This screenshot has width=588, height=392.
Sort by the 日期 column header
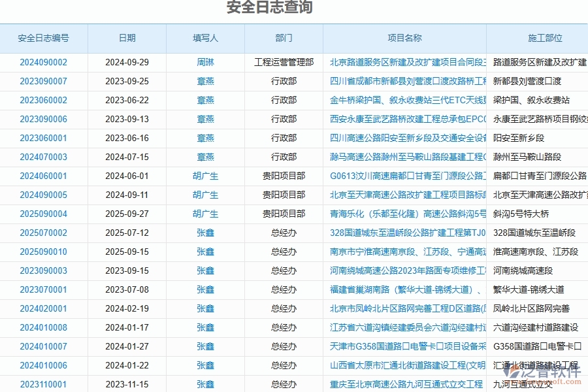pyautogui.click(x=127, y=39)
